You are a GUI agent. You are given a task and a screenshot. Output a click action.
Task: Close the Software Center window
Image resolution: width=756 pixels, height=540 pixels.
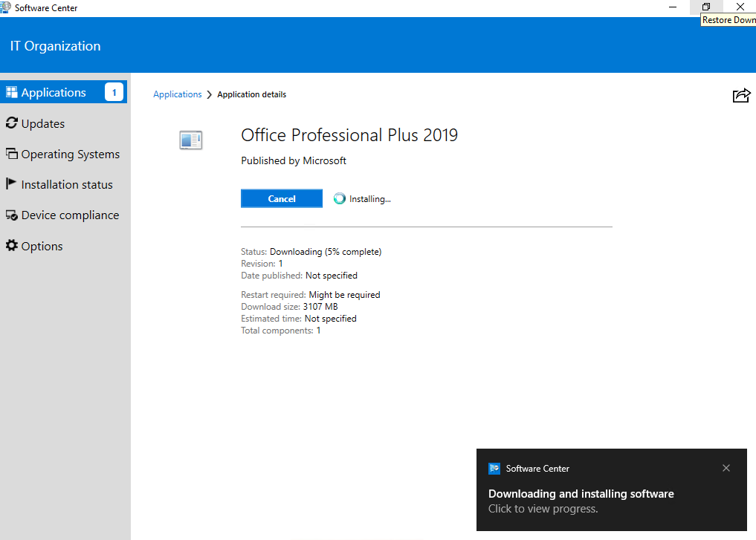click(x=740, y=7)
